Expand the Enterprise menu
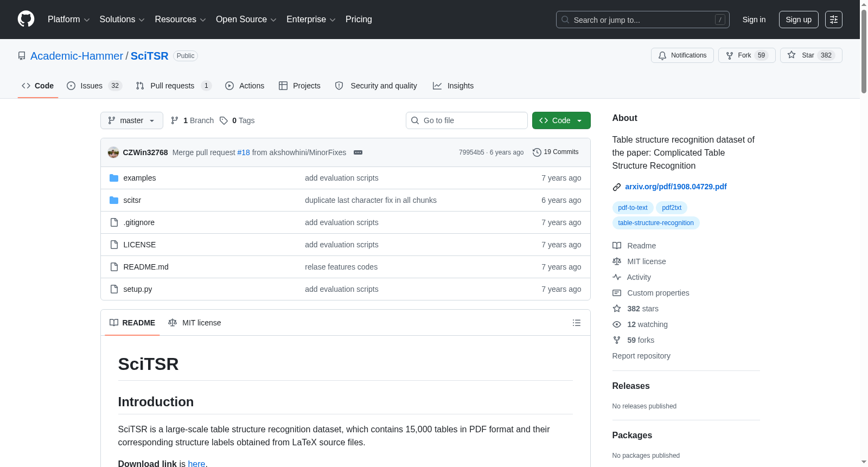This screenshot has height=467, width=868. coord(311,20)
